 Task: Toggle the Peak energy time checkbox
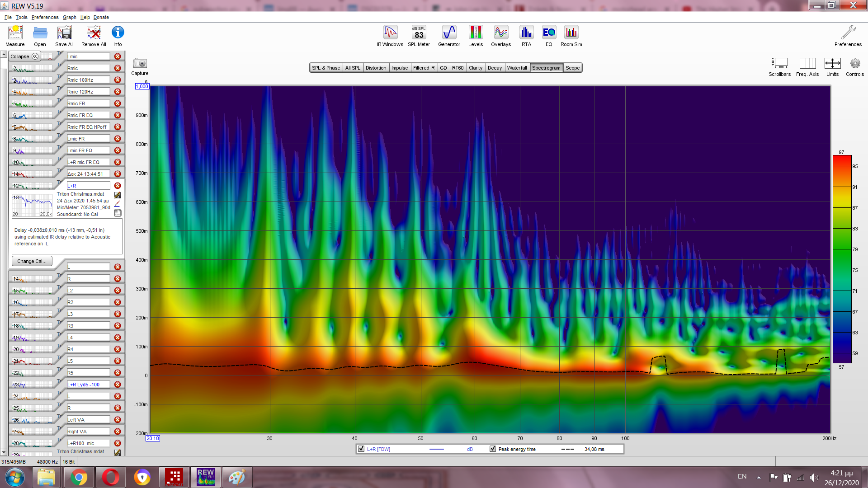[x=493, y=449]
